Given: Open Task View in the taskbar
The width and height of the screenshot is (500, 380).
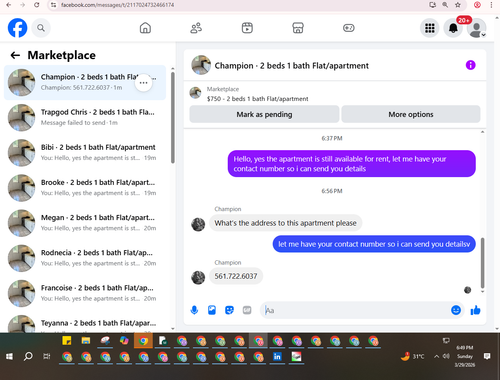Looking at the screenshot, I should (x=47, y=357).
